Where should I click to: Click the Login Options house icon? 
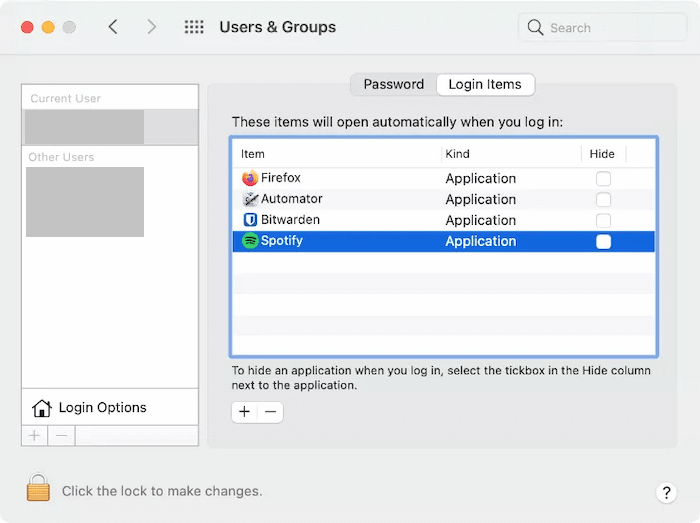42,408
